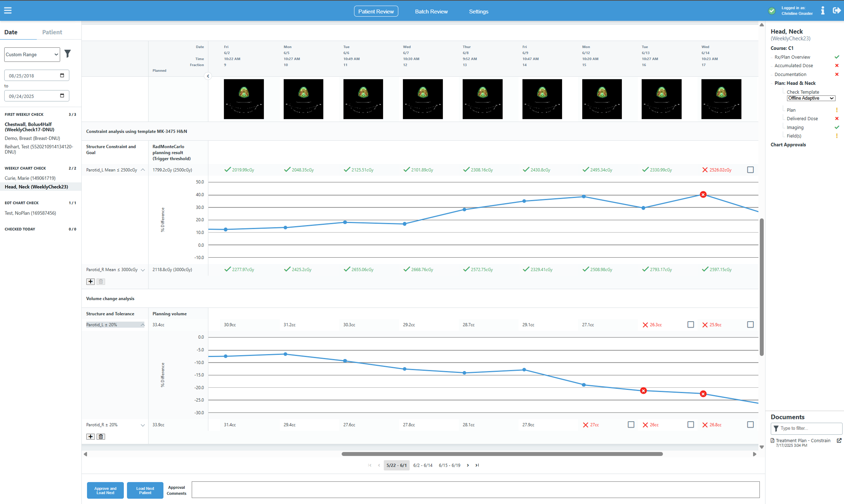Switch to the Batch Review tab

tap(431, 11)
